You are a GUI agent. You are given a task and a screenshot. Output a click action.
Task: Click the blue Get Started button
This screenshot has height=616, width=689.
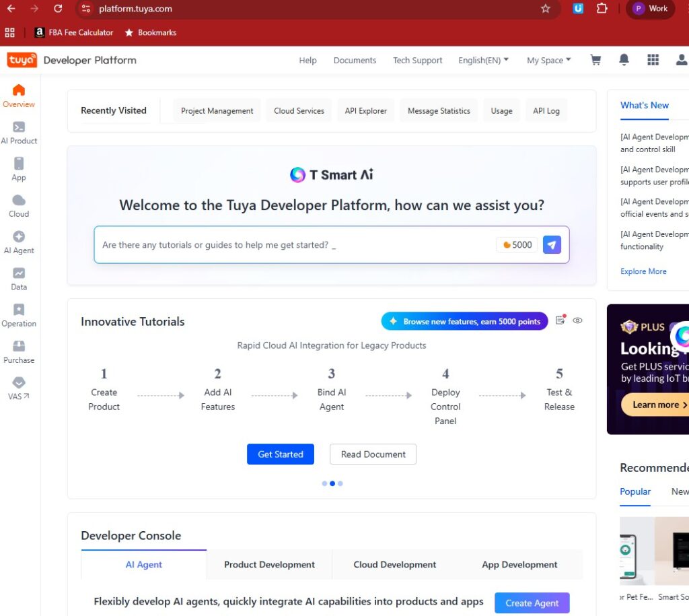(x=280, y=454)
